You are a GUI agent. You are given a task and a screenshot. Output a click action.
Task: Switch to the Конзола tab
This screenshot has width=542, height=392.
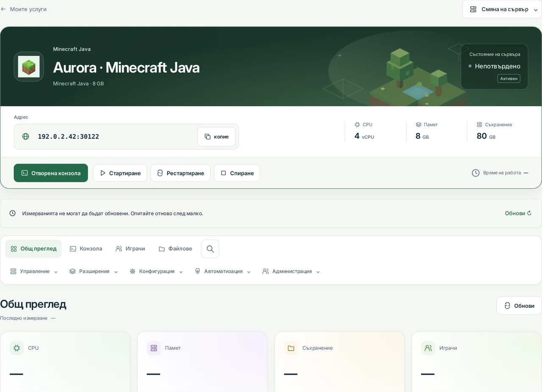pos(86,249)
